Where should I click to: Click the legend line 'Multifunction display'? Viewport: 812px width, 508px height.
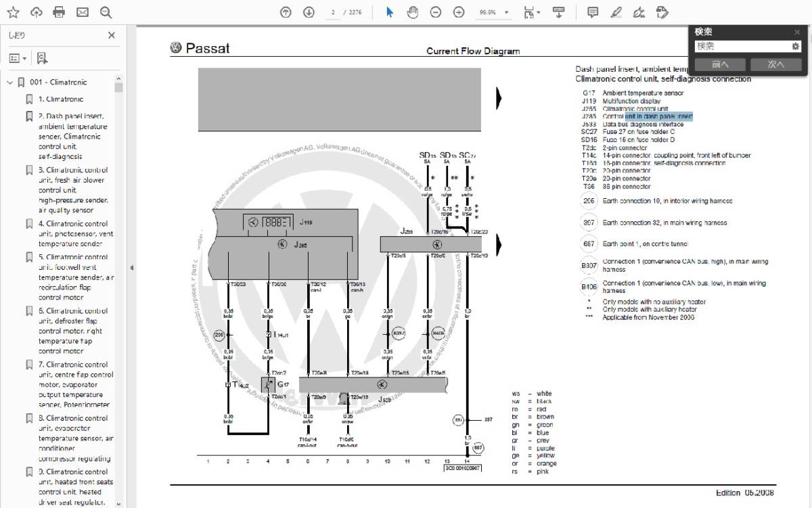point(632,101)
